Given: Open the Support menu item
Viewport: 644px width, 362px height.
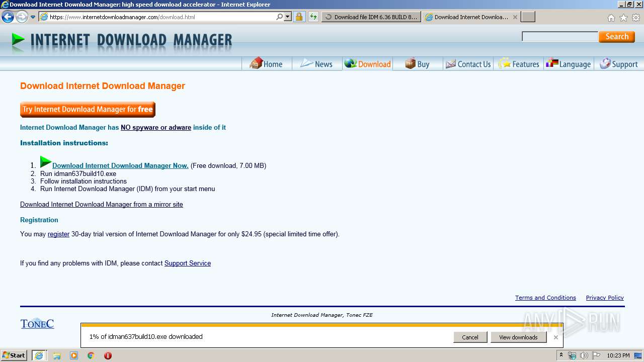Looking at the screenshot, I should 619,64.
